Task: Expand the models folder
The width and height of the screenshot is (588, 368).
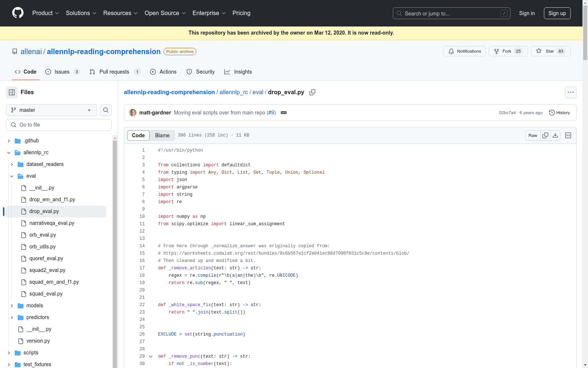Action: tap(12, 306)
